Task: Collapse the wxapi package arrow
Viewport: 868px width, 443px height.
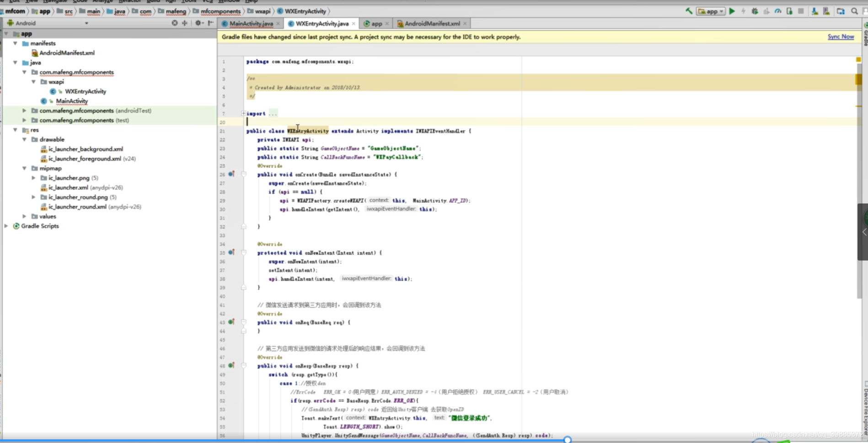Action: point(34,82)
